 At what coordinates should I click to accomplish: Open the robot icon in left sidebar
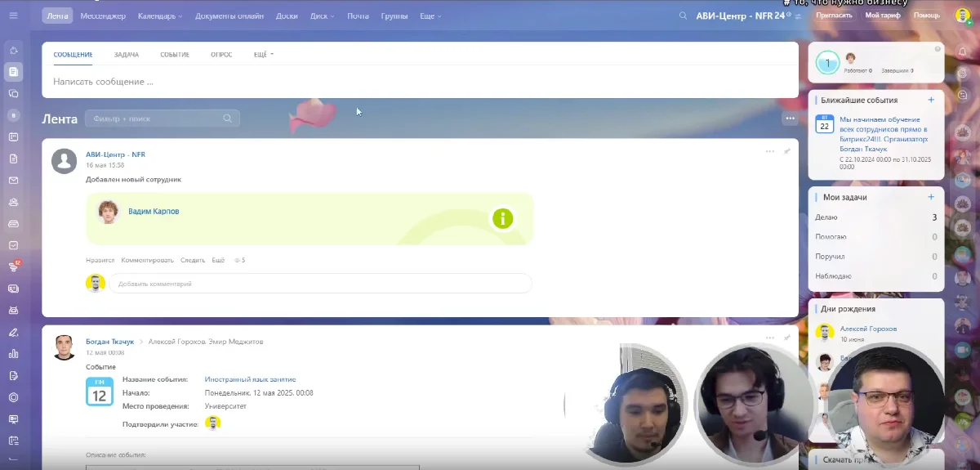(13, 310)
